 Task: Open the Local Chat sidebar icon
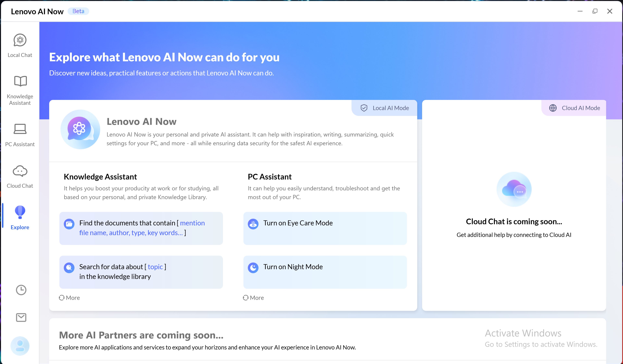(20, 40)
